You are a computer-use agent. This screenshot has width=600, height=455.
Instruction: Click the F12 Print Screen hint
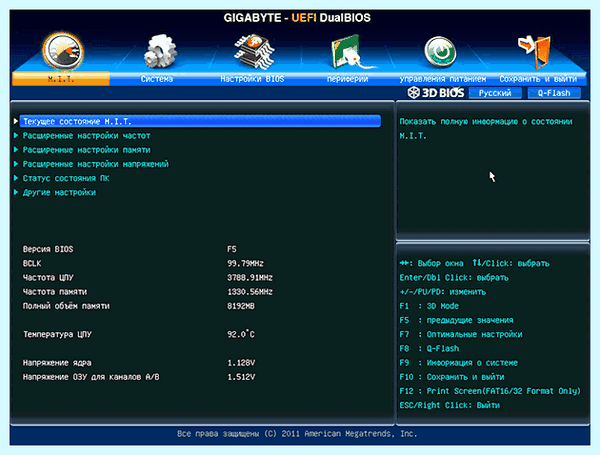coord(490,391)
